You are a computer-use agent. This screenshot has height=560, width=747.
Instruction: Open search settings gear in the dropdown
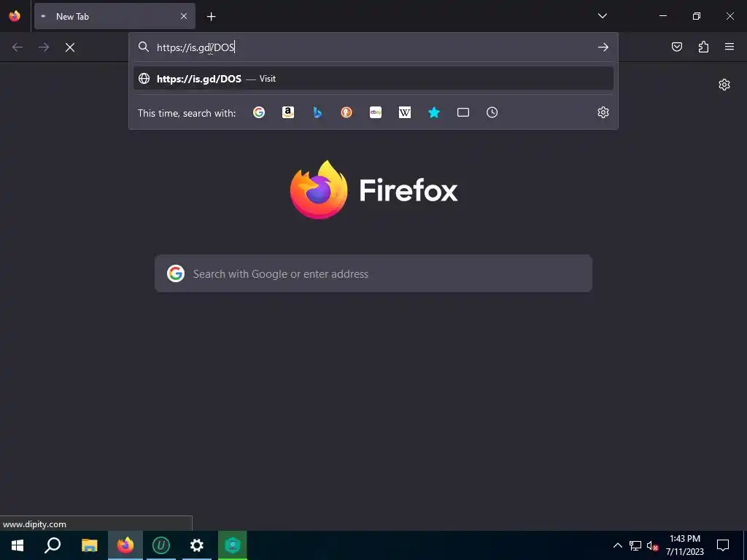[603, 112]
